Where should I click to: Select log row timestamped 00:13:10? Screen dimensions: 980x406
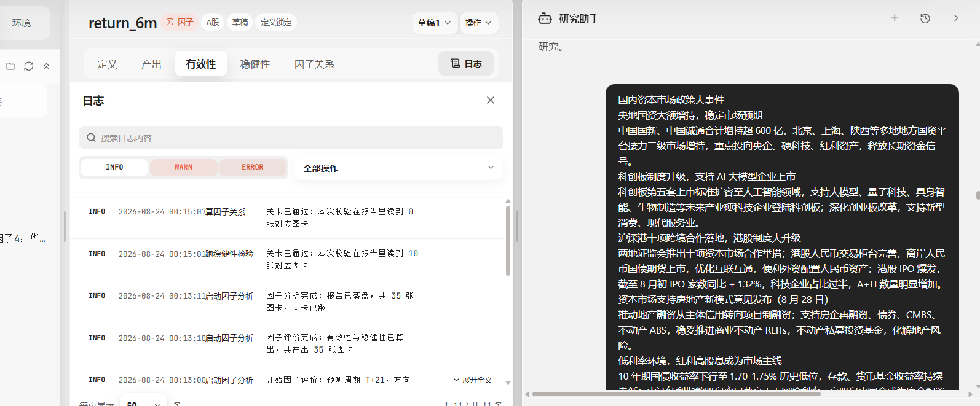(x=288, y=343)
